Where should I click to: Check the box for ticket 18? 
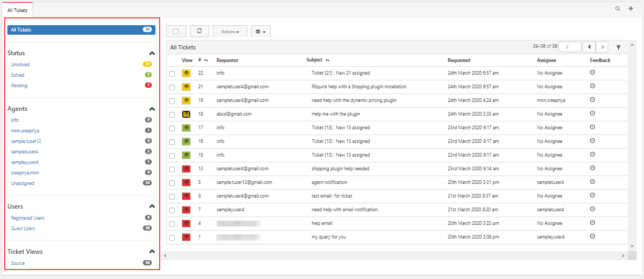[x=172, y=115]
